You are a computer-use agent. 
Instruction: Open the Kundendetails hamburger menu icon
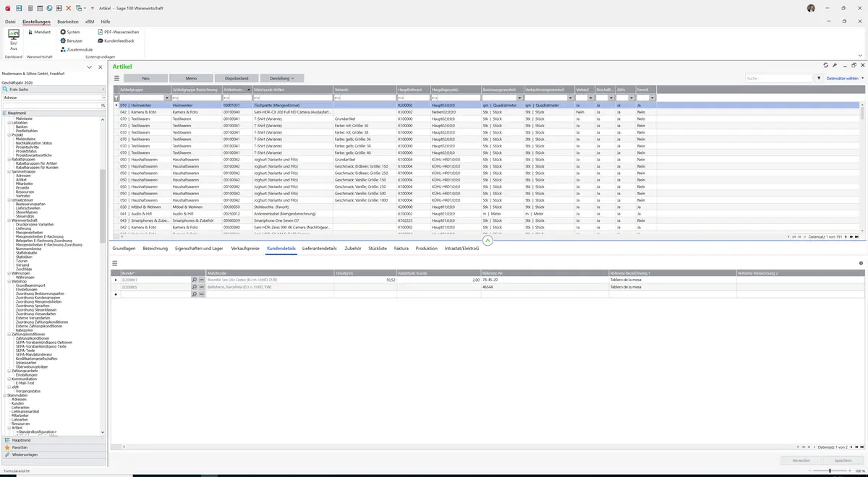coord(115,263)
